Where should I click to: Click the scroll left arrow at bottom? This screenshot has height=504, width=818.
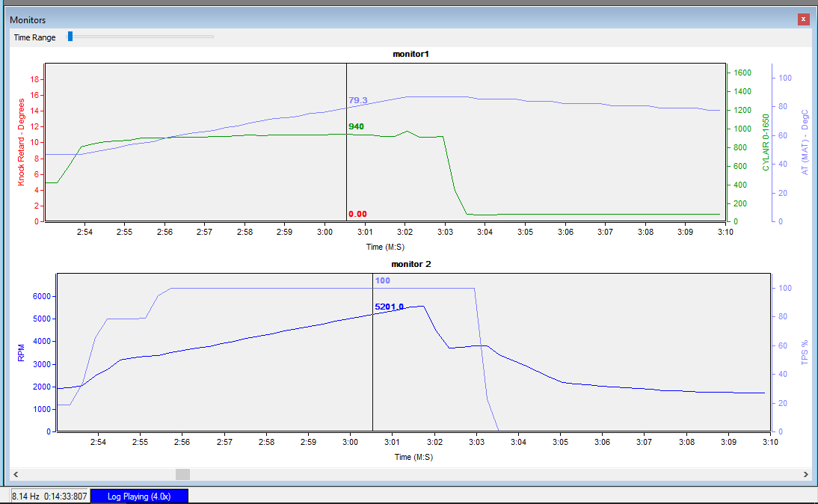tap(16, 474)
